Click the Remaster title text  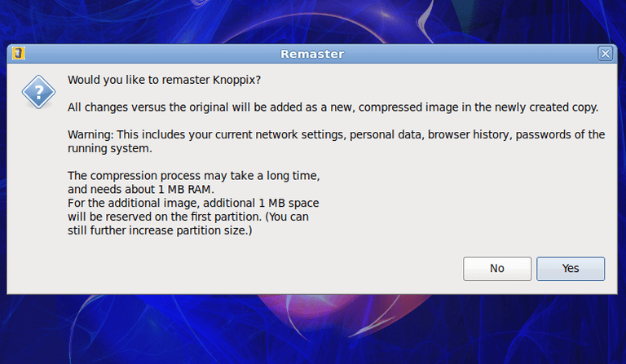(x=312, y=55)
